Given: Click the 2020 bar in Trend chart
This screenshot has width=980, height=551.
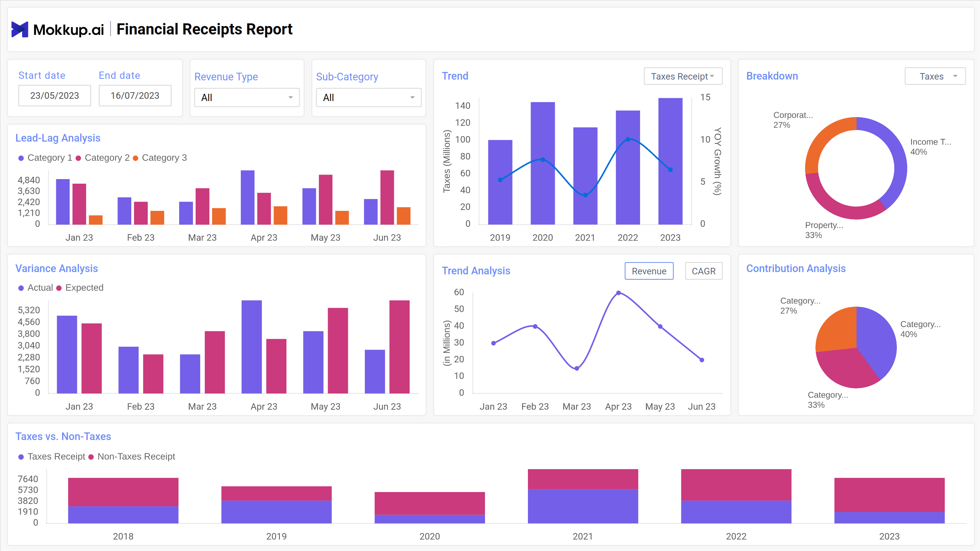Looking at the screenshot, I should (x=543, y=163).
